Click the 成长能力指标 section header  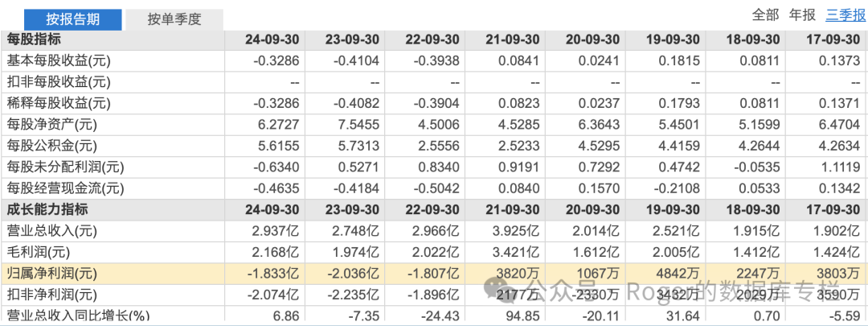pyautogui.click(x=47, y=209)
